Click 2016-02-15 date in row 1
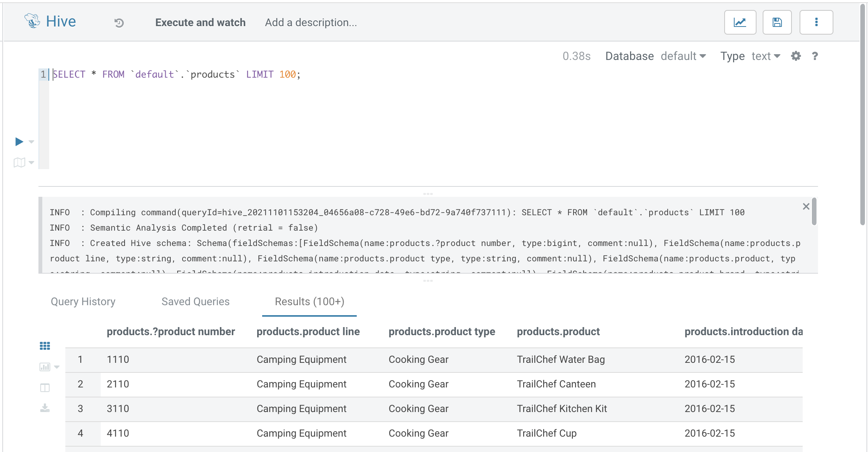 (x=710, y=360)
